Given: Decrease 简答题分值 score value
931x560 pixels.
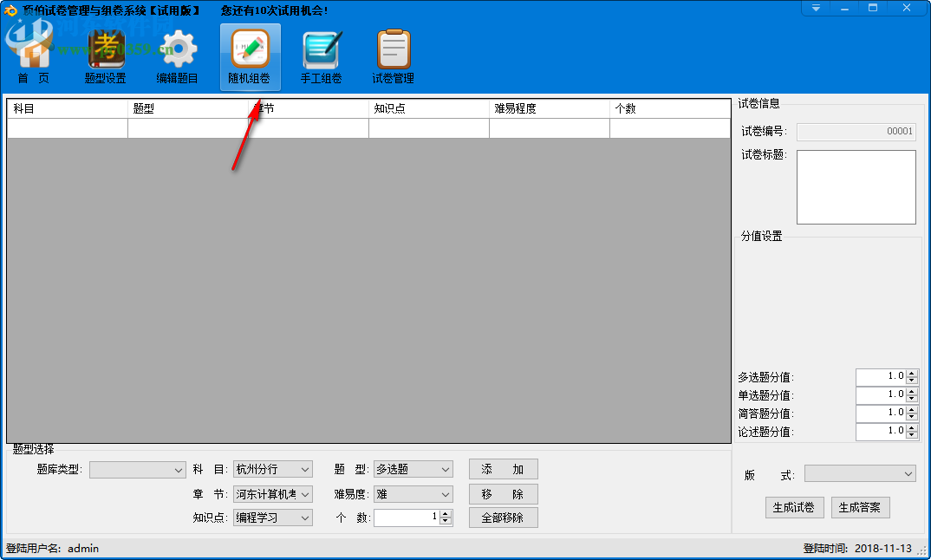Looking at the screenshot, I should pos(911,417).
